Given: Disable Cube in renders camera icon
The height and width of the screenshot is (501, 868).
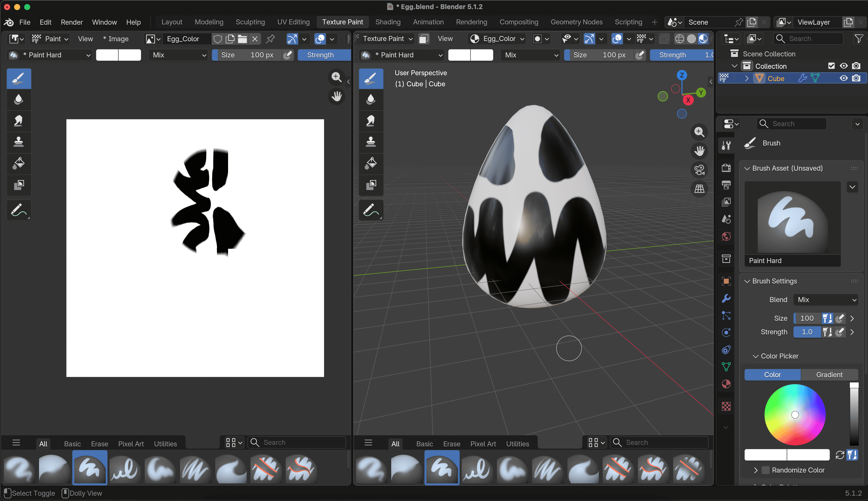Looking at the screenshot, I should click(856, 78).
